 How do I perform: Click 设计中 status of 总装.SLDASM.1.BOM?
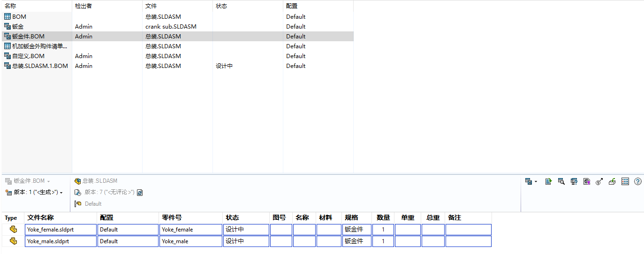coord(224,66)
